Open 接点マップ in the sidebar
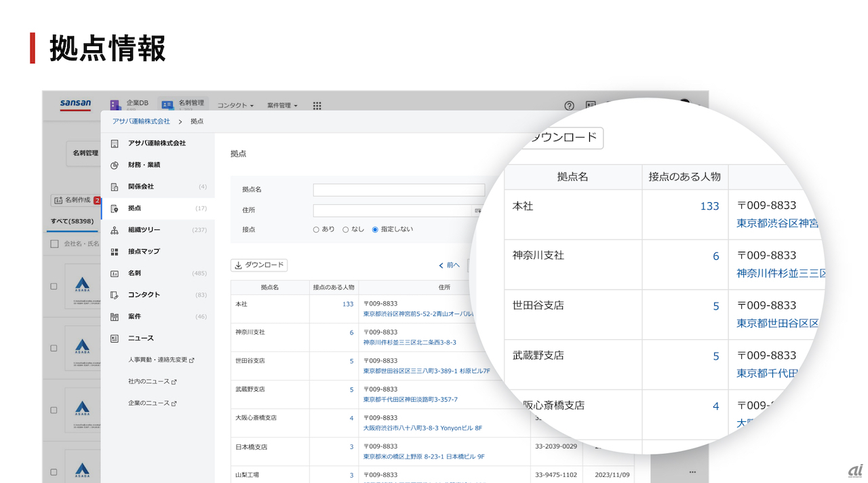 (144, 252)
